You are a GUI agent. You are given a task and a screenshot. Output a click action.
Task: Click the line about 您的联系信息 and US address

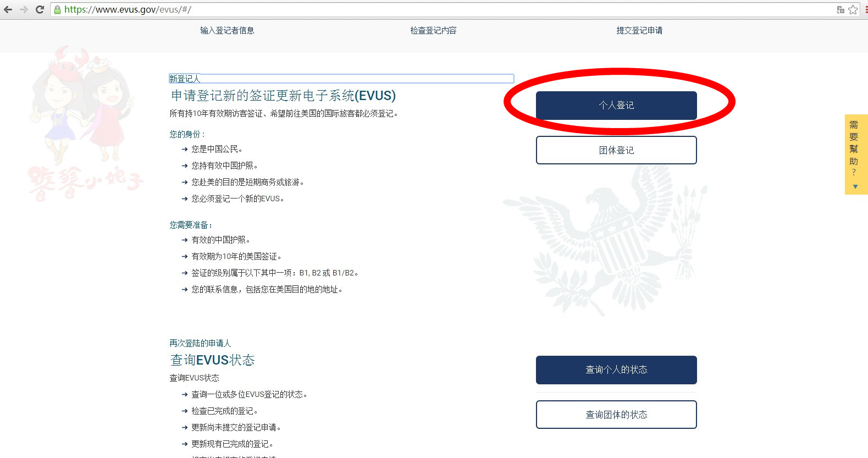coord(267,289)
